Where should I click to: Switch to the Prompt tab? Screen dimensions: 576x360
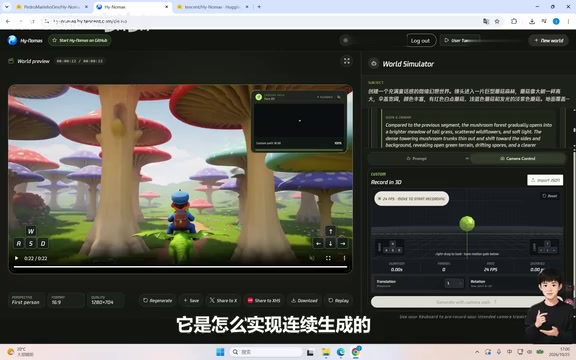(417, 158)
